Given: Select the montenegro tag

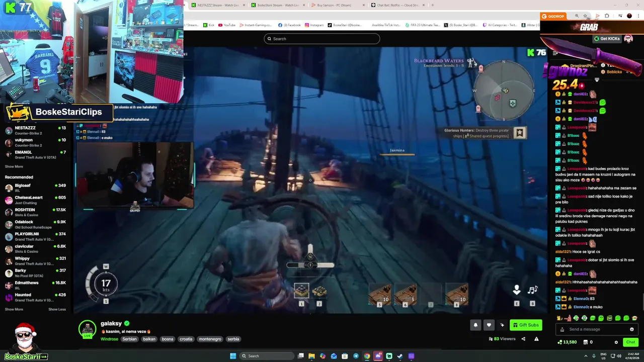Looking at the screenshot, I should [210, 339].
